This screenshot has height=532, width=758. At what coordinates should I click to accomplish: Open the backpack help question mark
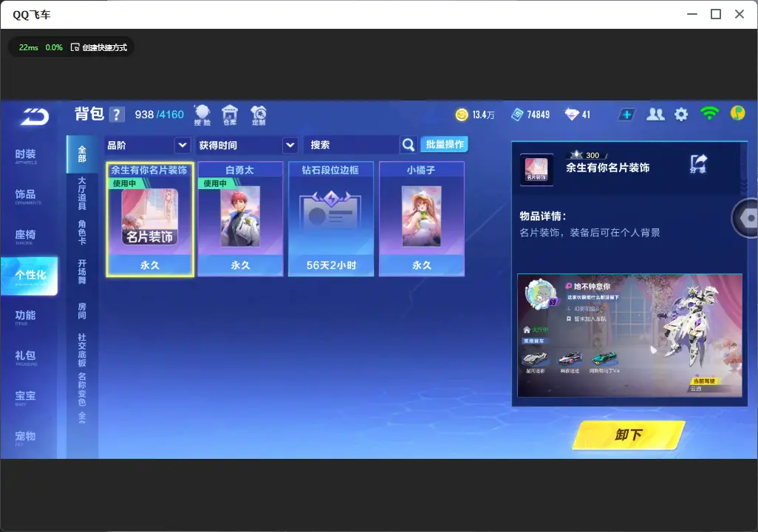tap(117, 115)
